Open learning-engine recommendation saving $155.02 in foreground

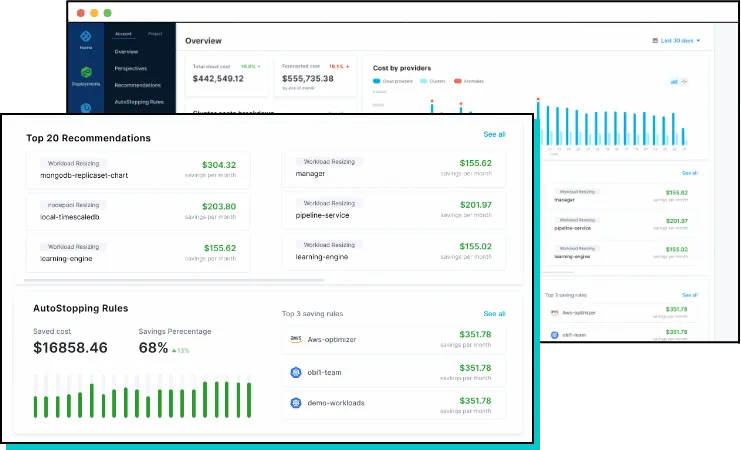click(x=393, y=251)
